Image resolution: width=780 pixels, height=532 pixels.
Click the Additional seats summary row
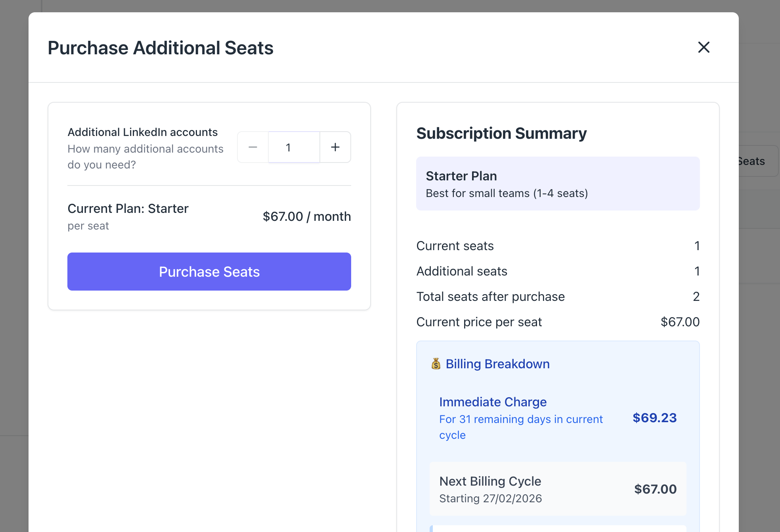pyautogui.click(x=558, y=271)
